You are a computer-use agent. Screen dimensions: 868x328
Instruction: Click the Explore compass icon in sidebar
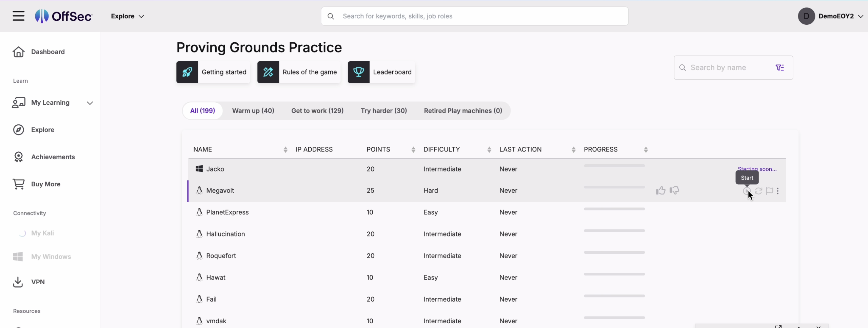(19, 130)
